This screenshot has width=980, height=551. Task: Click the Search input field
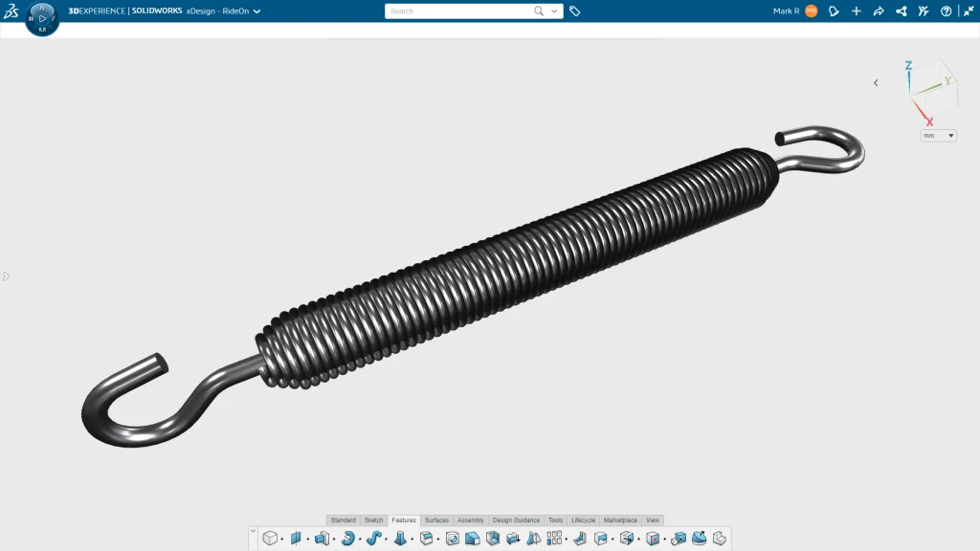click(x=459, y=11)
